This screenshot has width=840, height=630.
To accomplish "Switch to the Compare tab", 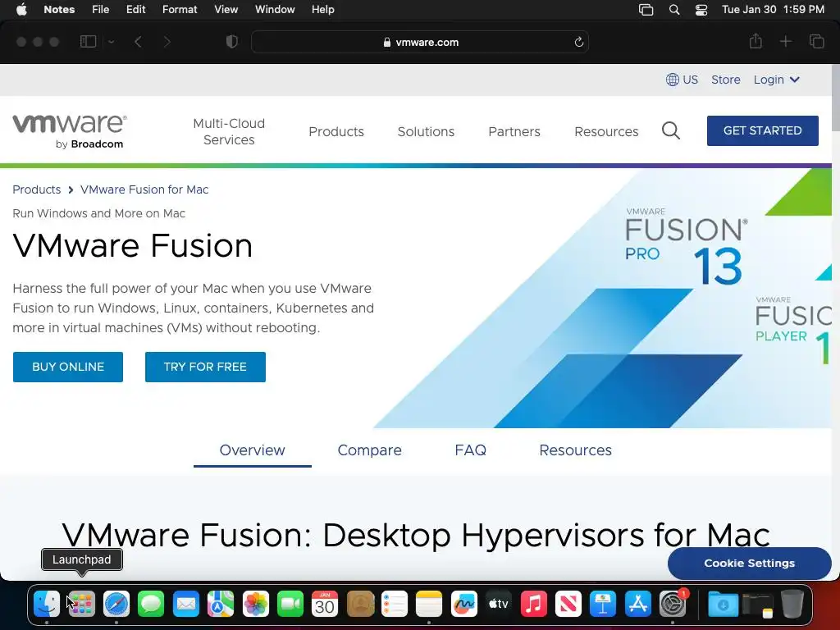I will click(x=370, y=450).
